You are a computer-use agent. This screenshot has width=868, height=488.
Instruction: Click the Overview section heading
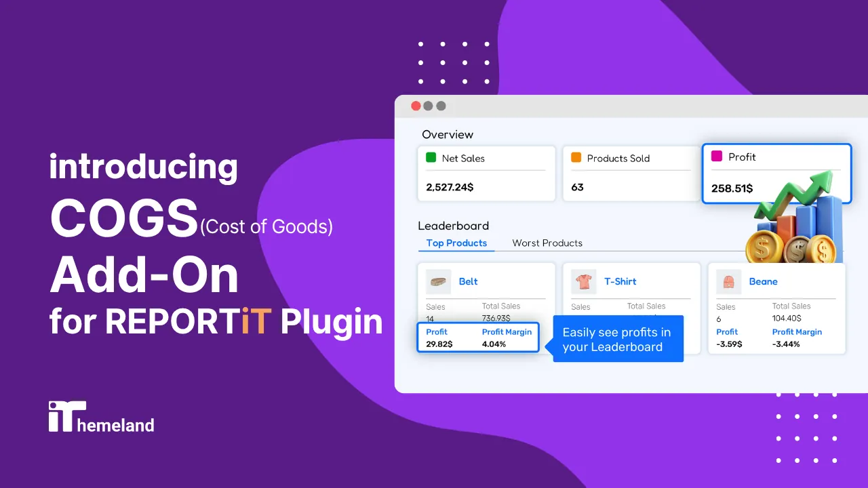click(x=448, y=134)
